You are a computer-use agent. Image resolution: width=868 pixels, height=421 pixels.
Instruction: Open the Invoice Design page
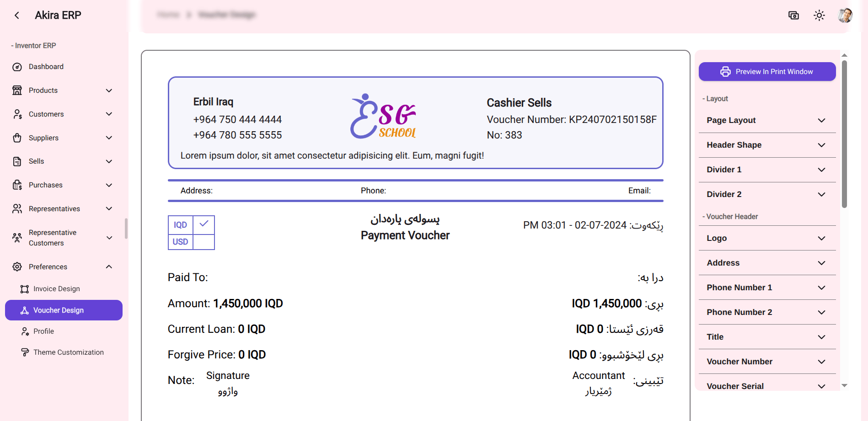(64, 289)
